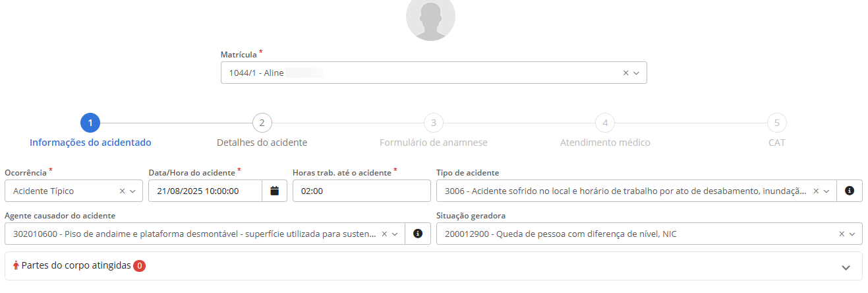Click info icon next to Agente causador
This screenshot has width=868, height=293.
417,234
